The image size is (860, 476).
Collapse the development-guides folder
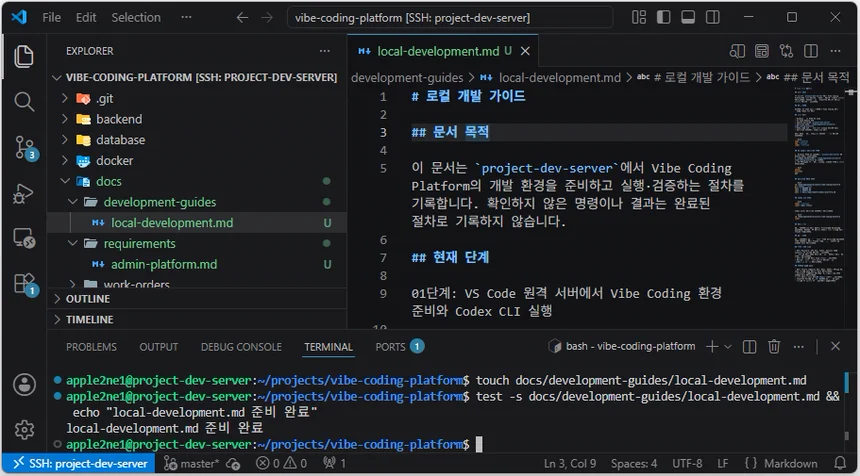(197, 202)
